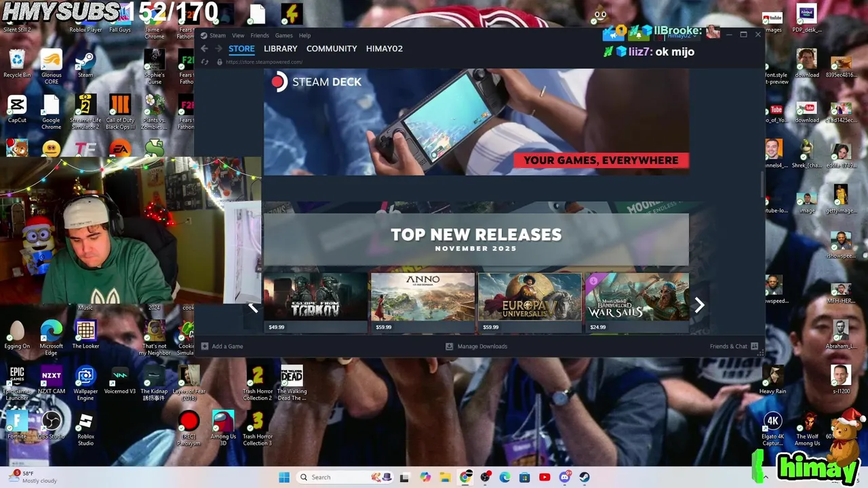Open the LIBRARY tab in Steam

[x=280, y=49]
